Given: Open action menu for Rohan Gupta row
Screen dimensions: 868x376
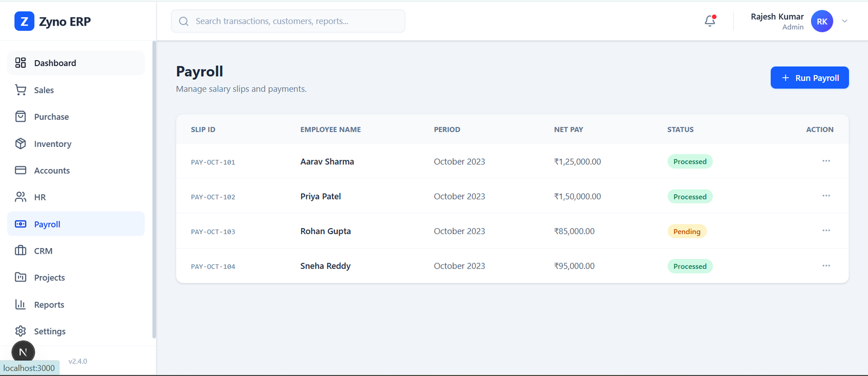Looking at the screenshot, I should click(x=826, y=231).
